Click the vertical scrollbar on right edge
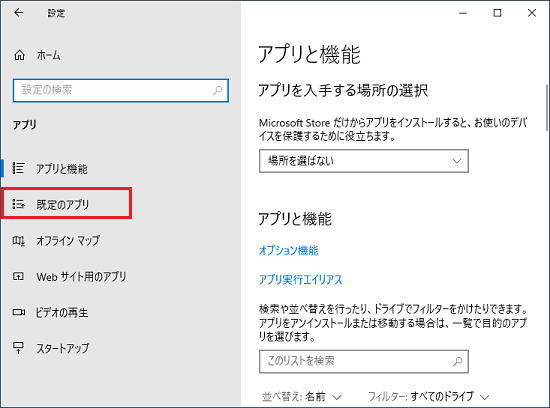Screen dimensions: 550x408 546,108
